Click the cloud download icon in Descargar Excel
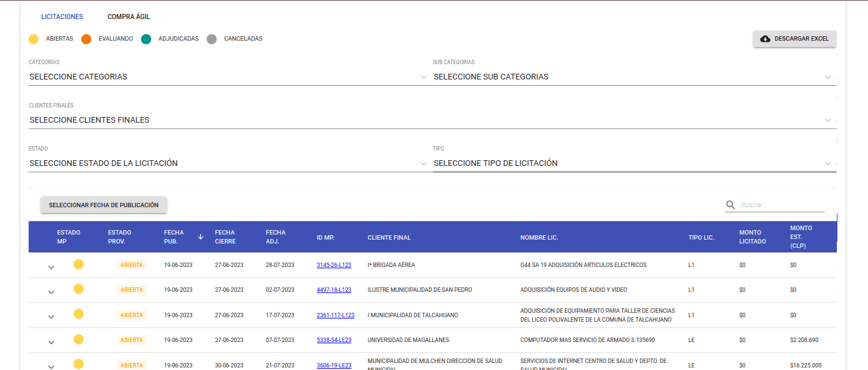Screen dimensions: 868x370 click(x=765, y=39)
